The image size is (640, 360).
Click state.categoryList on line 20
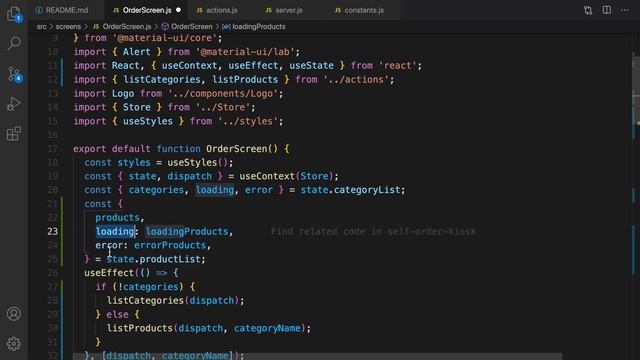click(351, 190)
